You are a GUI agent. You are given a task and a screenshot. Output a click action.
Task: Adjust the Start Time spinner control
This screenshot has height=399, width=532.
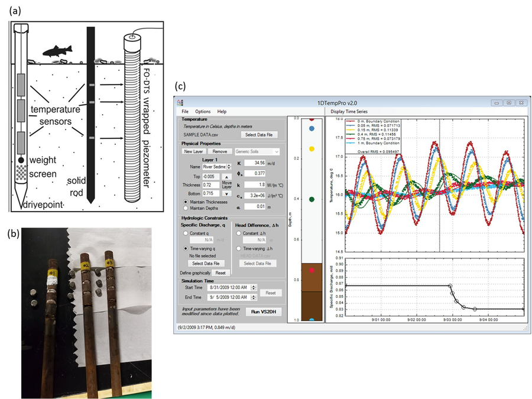pyautogui.click(x=254, y=288)
